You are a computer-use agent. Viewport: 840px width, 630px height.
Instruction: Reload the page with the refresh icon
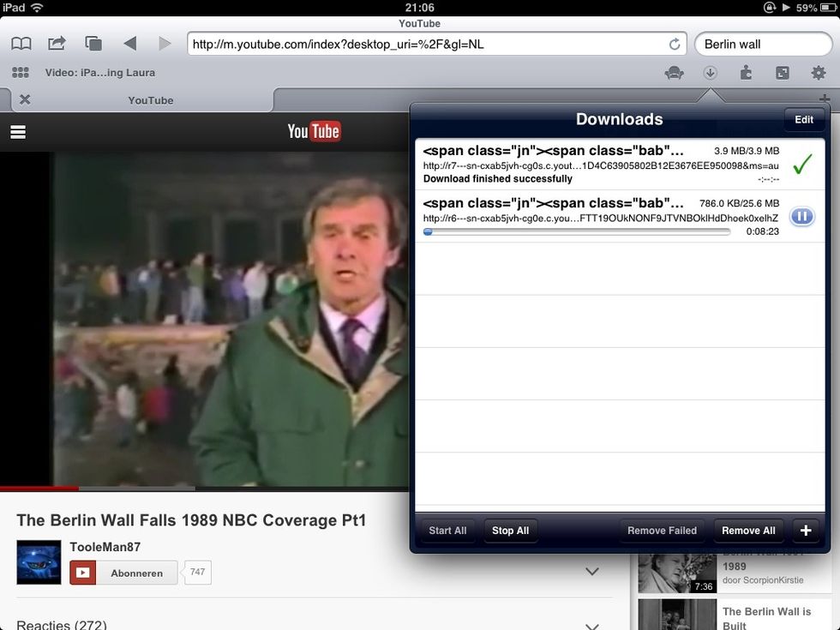click(x=675, y=44)
